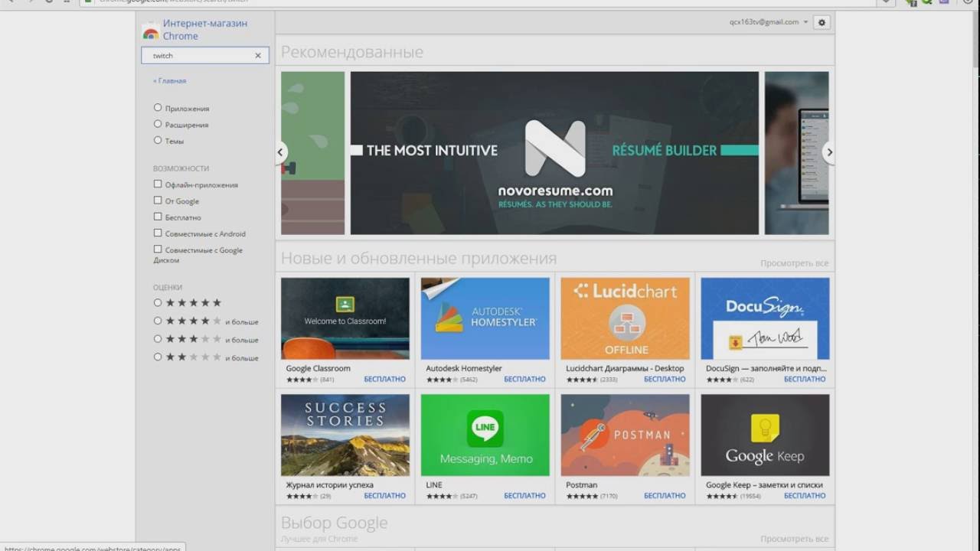Open the Autodesk Homestyler app thumbnail
Screen dimensions: 980x551
click(x=485, y=318)
